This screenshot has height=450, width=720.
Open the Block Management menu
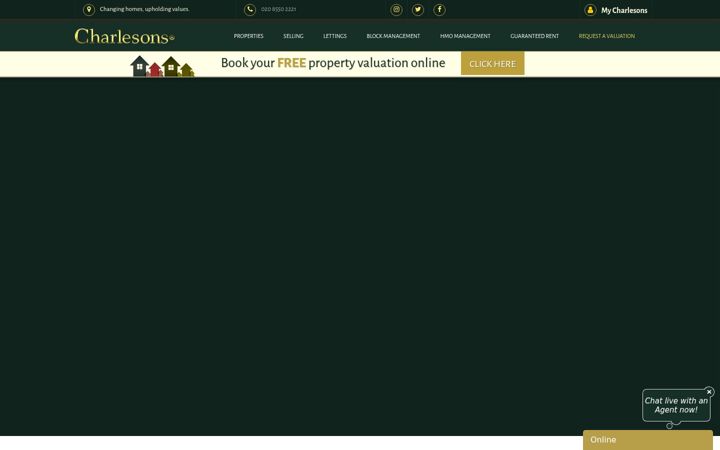pyautogui.click(x=393, y=36)
